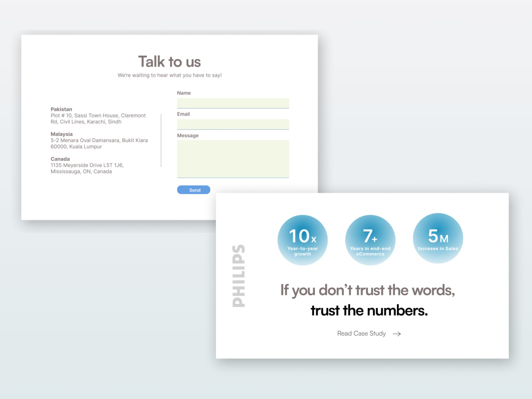Click the blue Send button
This screenshot has height=399, width=532.
[x=194, y=190]
